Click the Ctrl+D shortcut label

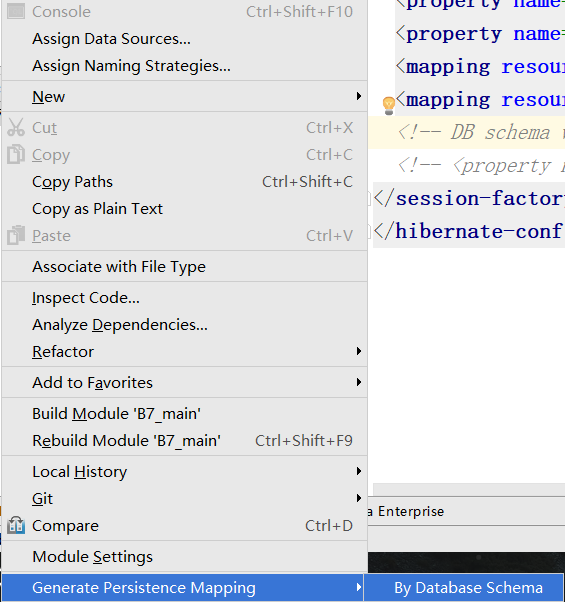tap(329, 525)
